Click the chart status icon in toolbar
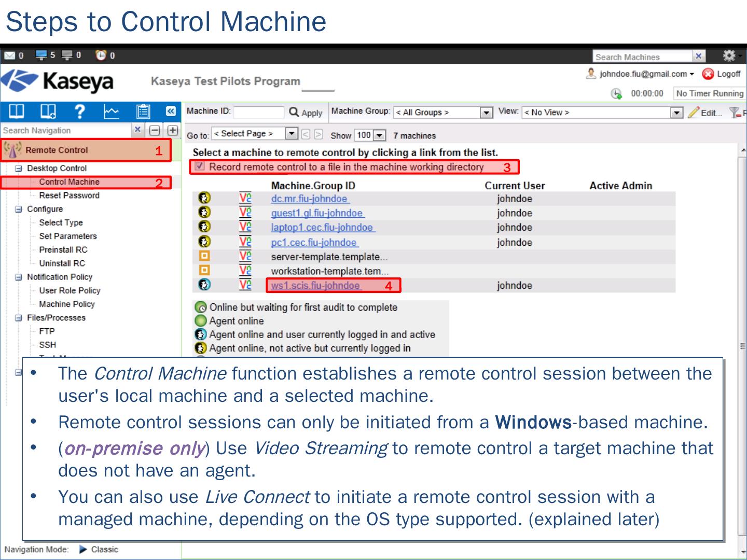 [112, 111]
